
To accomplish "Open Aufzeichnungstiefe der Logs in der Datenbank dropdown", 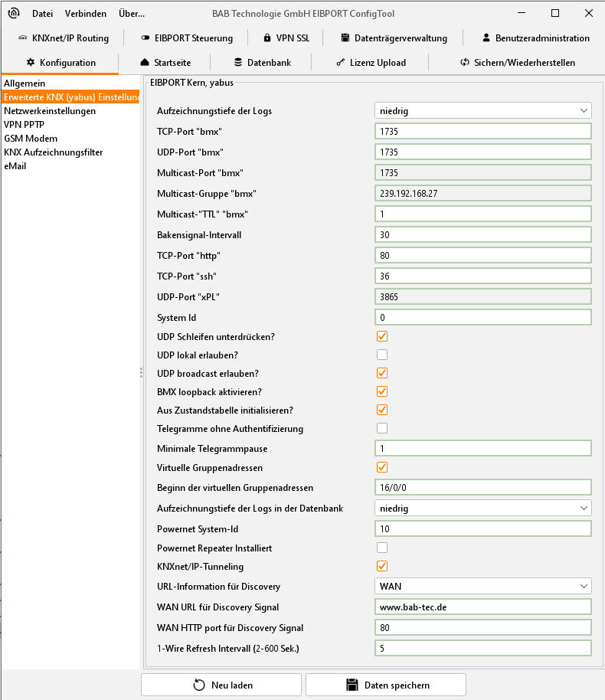I will coord(483,508).
